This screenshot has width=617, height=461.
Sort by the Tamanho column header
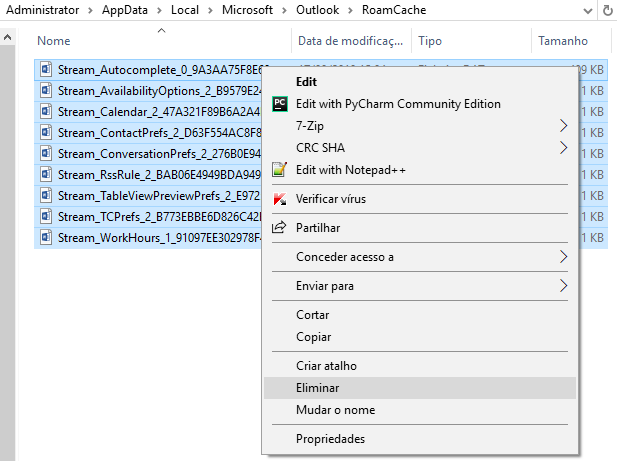coord(571,41)
